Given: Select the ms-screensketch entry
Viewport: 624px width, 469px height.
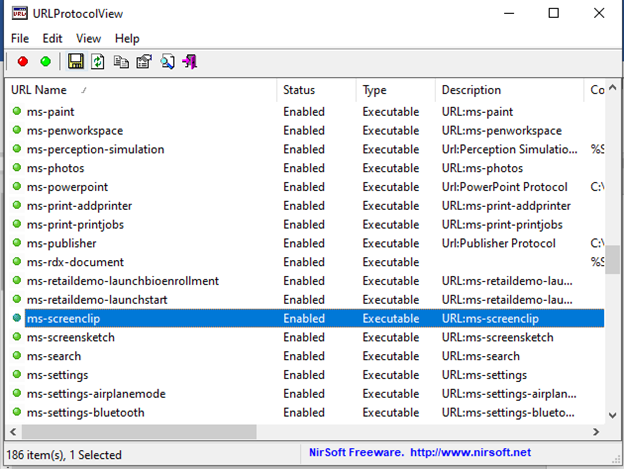Looking at the screenshot, I should click(x=70, y=337).
